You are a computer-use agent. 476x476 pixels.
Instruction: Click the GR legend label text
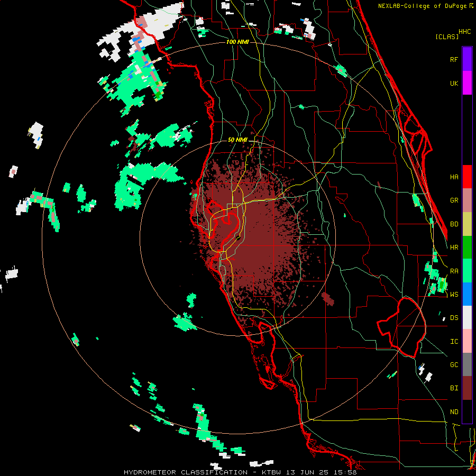pos(454,200)
